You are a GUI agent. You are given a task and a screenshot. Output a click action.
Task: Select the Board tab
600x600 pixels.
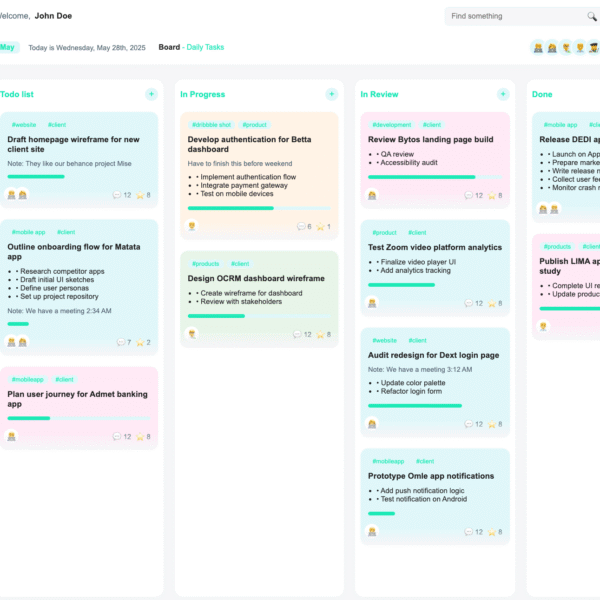pyautogui.click(x=169, y=47)
